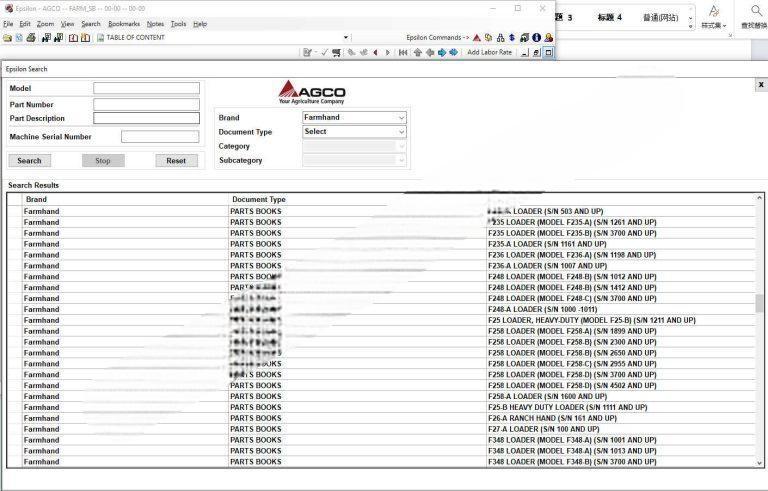Screen dimensions: 768x491
Task: Click Add Labor Rate in toolbar
Action: tap(489, 52)
